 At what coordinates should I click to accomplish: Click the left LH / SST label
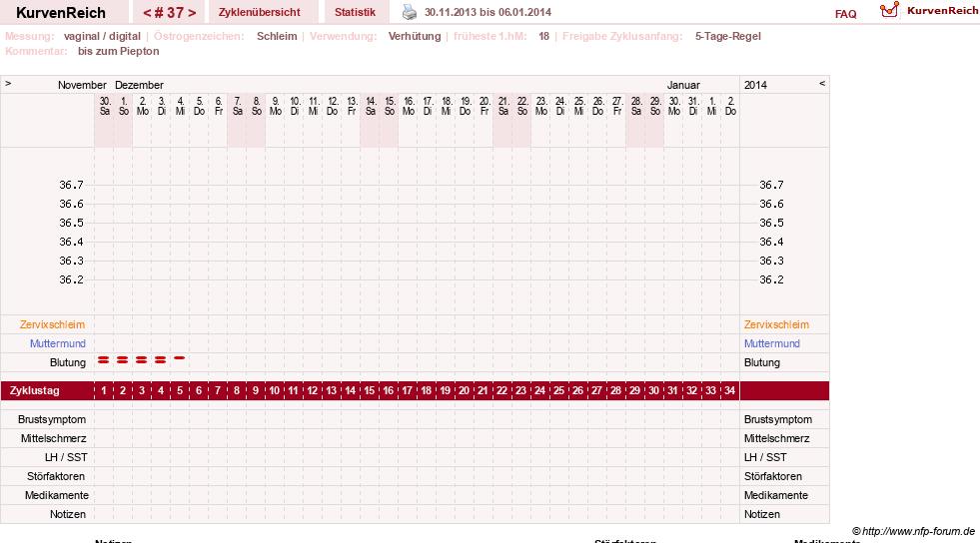(x=66, y=457)
